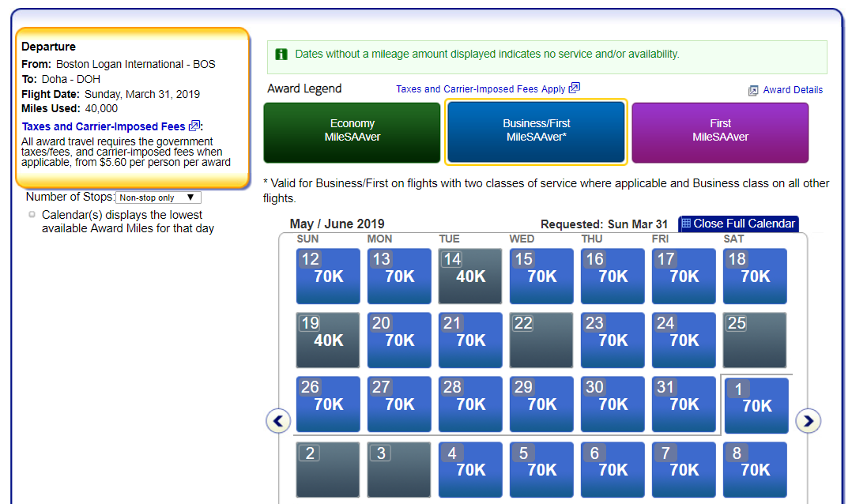The image size is (852, 504).
Task: Open external-link icon beside Taxes and Carrier-Imposed Fees Apply
Action: point(575,88)
